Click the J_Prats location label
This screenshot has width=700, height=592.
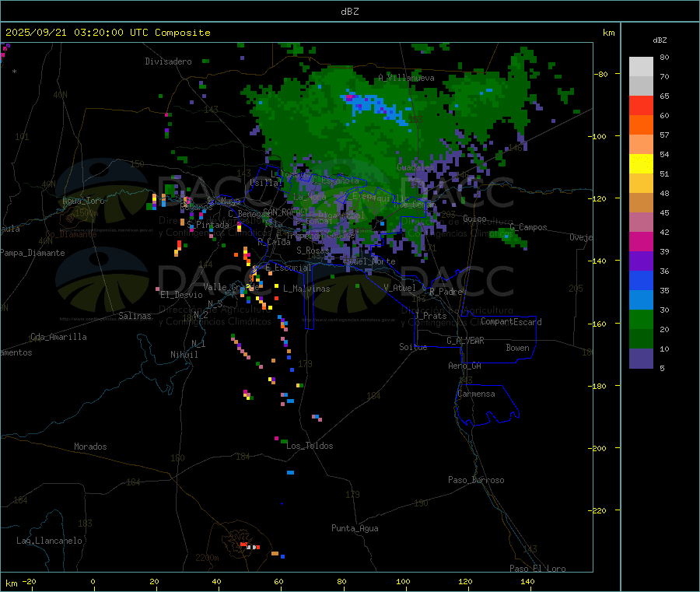431,316
